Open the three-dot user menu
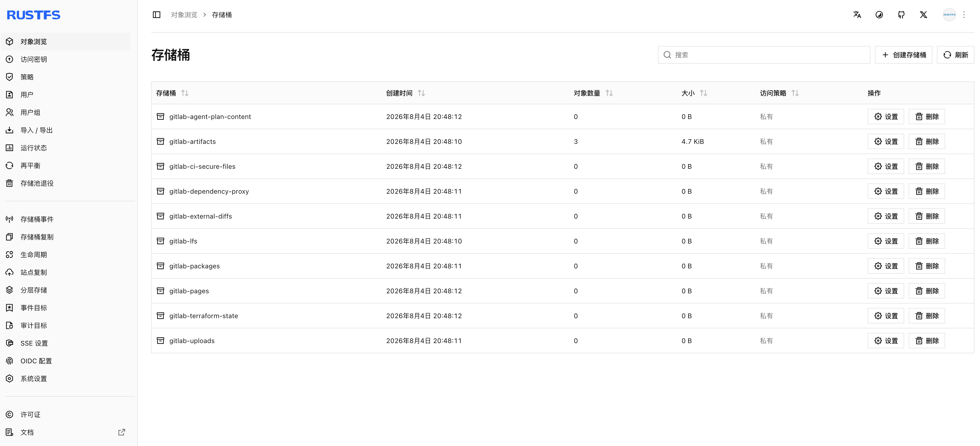The width and height of the screenshot is (980, 446). 964,14
